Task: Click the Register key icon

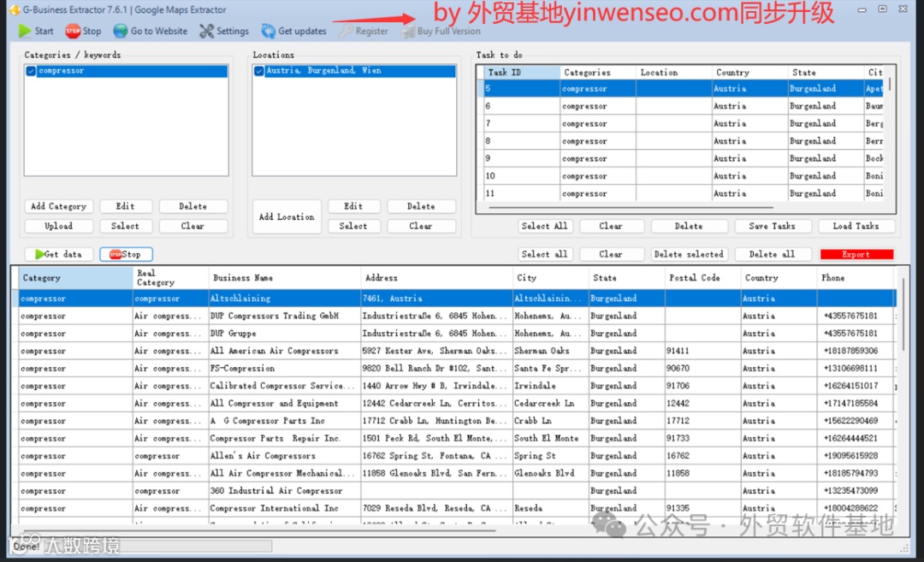Action: tap(346, 31)
